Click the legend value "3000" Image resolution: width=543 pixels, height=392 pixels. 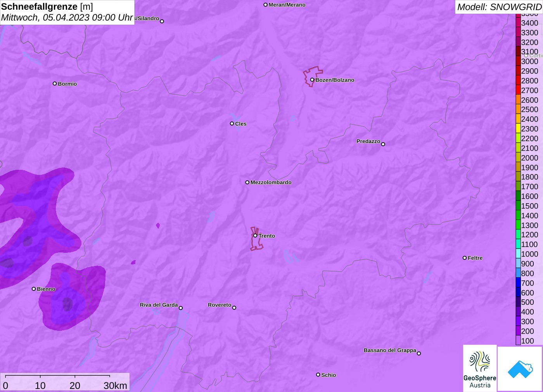click(x=529, y=61)
